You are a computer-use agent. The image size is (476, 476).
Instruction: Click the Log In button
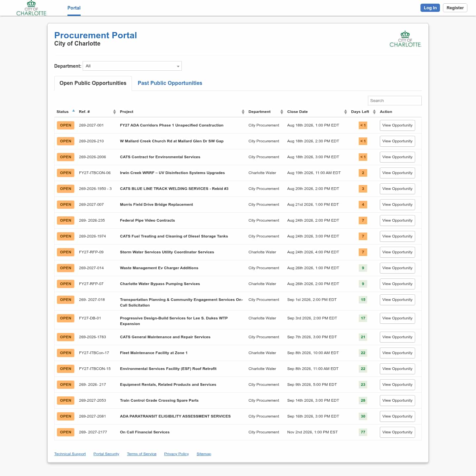[430, 8]
